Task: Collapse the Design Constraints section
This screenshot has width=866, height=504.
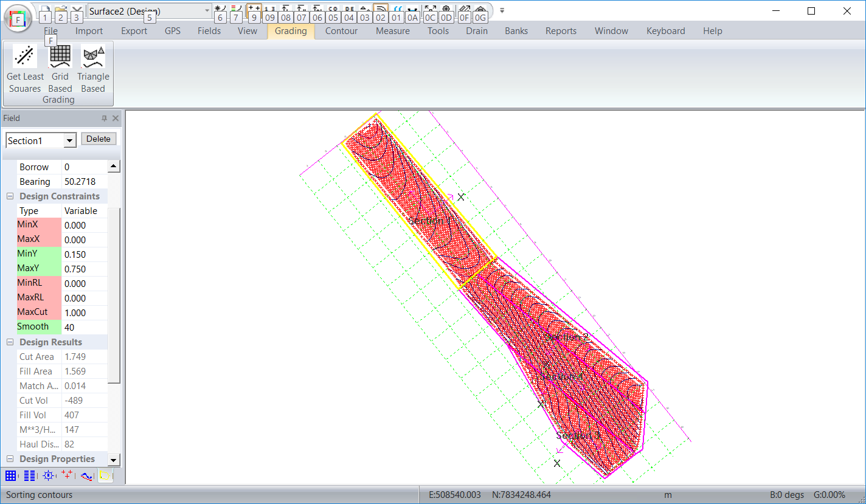Action: (x=10, y=196)
